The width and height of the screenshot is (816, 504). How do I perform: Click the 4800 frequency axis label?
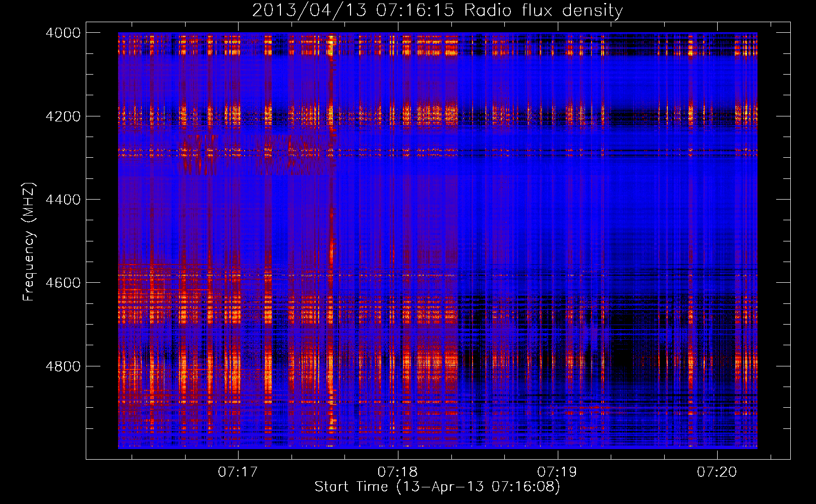[x=63, y=366]
